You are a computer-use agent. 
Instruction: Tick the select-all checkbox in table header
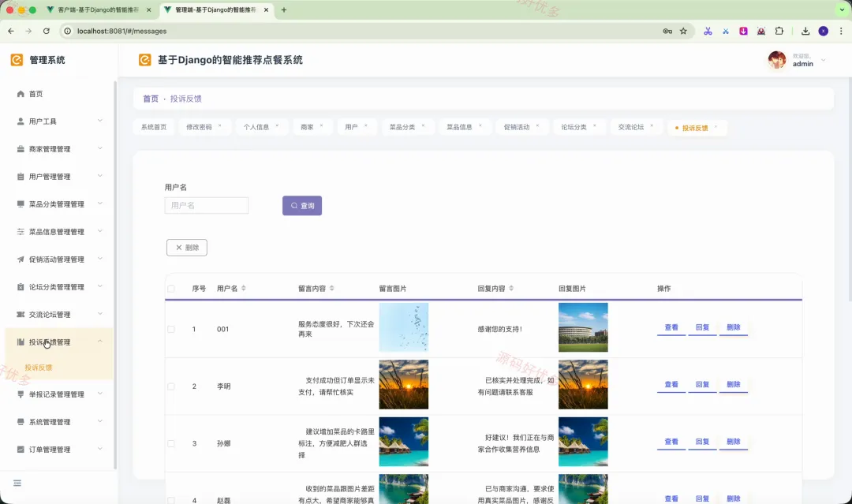pyautogui.click(x=171, y=289)
